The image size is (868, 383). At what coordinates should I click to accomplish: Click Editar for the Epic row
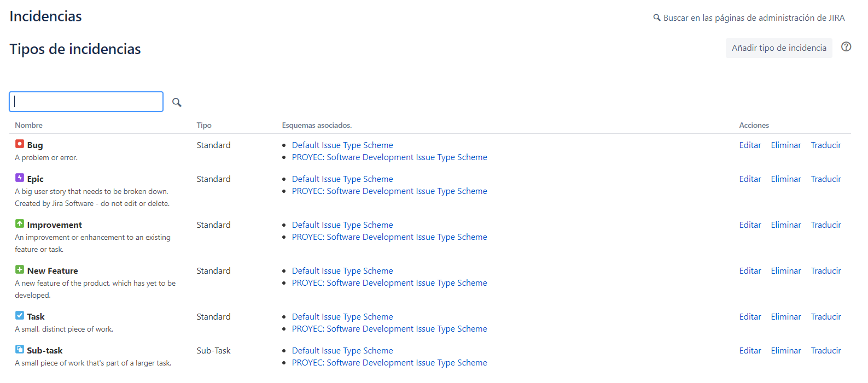[x=750, y=179]
